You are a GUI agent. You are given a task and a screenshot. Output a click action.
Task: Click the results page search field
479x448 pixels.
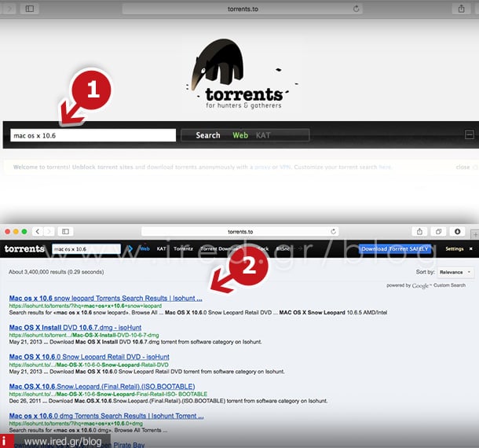tap(86, 249)
